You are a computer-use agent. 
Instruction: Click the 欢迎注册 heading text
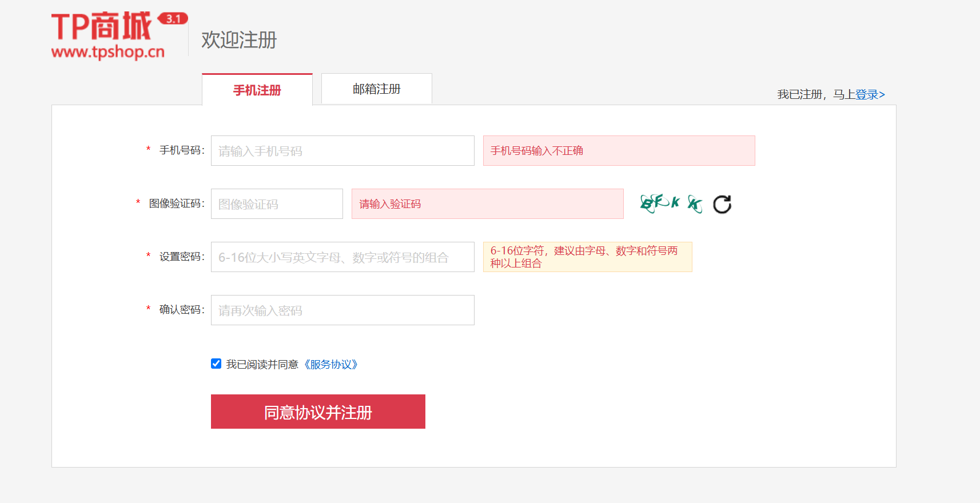pos(239,40)
